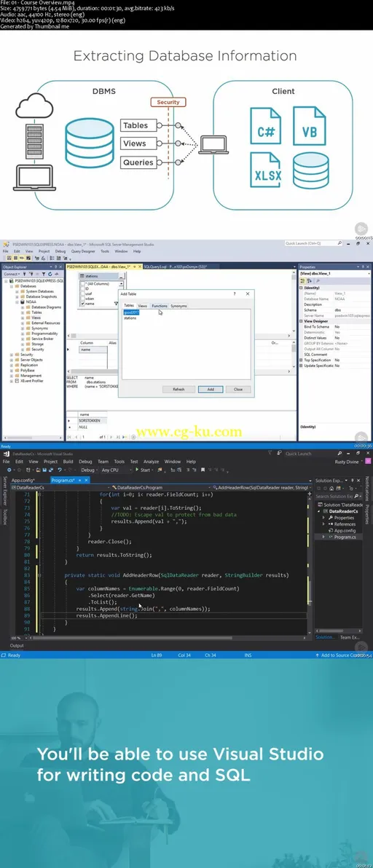
Task: Switch to the Functions tab in Add Table dialog
Action: 160,306
